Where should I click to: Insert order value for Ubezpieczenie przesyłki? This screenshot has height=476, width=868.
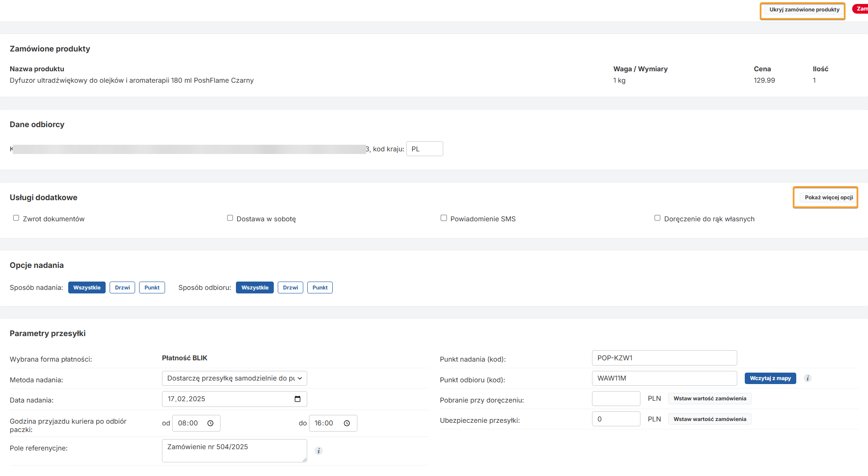pyautogui.click(x=710, y=419)
